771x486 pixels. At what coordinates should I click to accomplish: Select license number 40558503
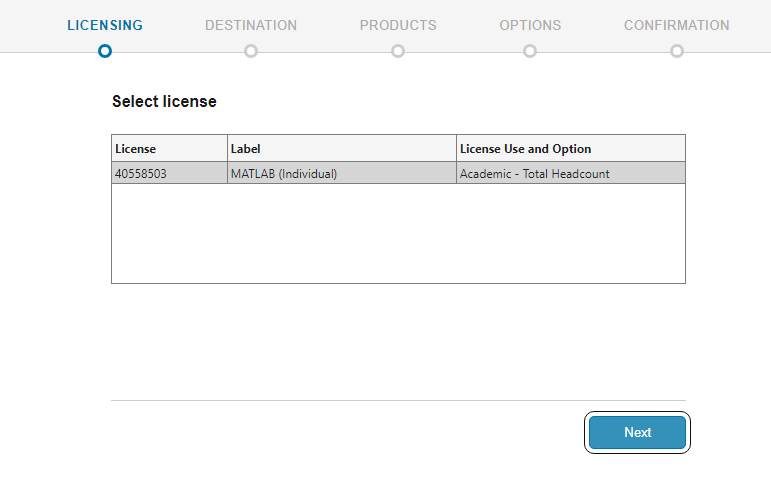click(170, 173)
